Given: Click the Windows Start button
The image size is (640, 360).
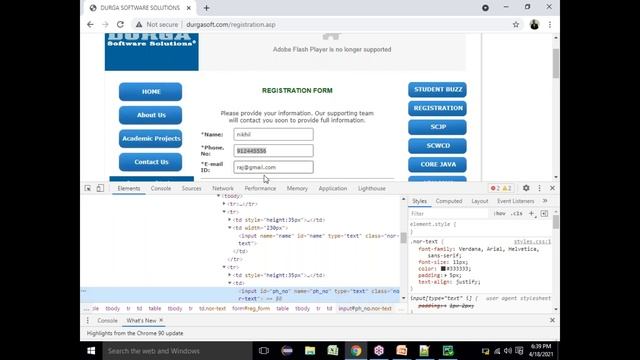Looking at the screenshot, I should (91, 351).
